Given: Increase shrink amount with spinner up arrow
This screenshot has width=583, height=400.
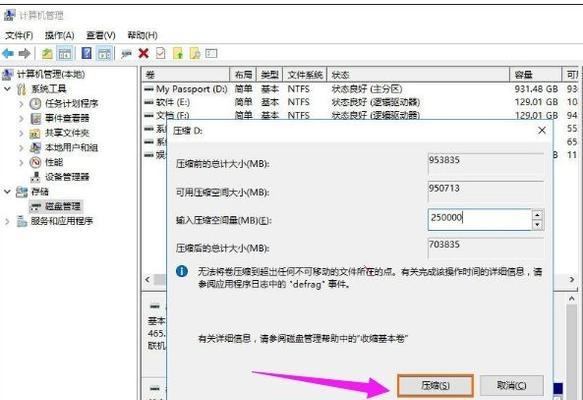Looking at the screenshot, I should point(537,215).
